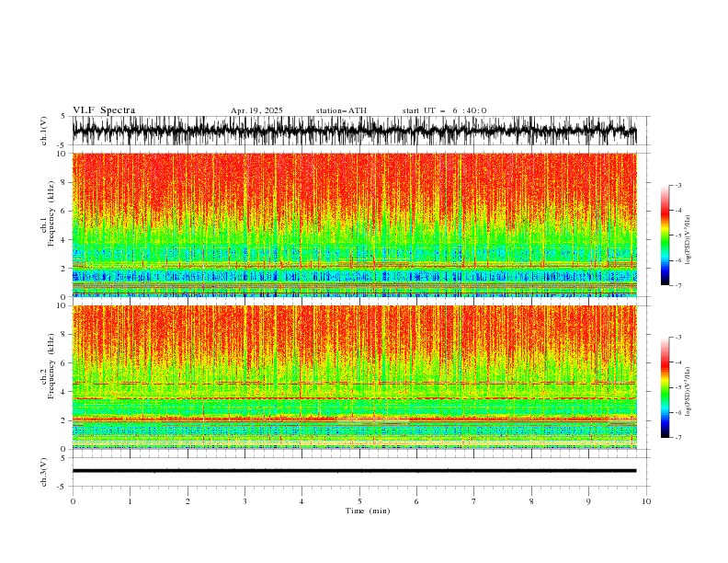This screenshot has width=728, height=563.
Task: Click time axis tick label "8"
Action: (531, 501)
